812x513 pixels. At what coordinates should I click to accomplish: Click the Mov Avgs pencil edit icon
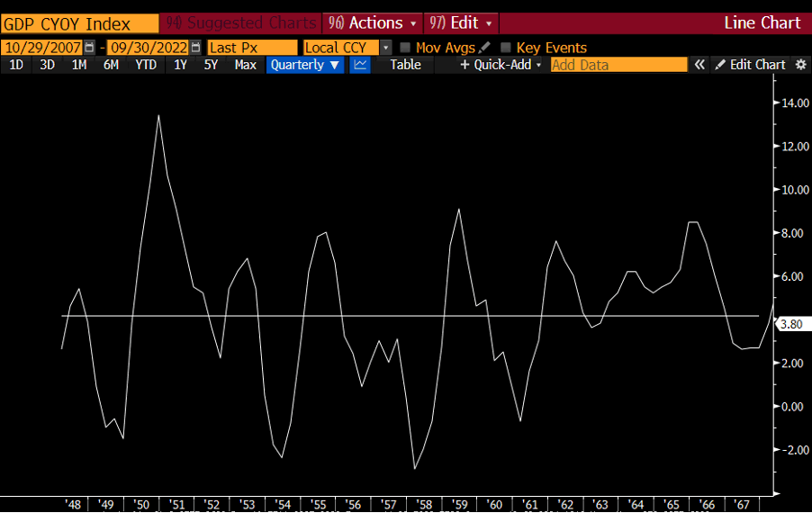pyautogui.click(x=484, y=48)
